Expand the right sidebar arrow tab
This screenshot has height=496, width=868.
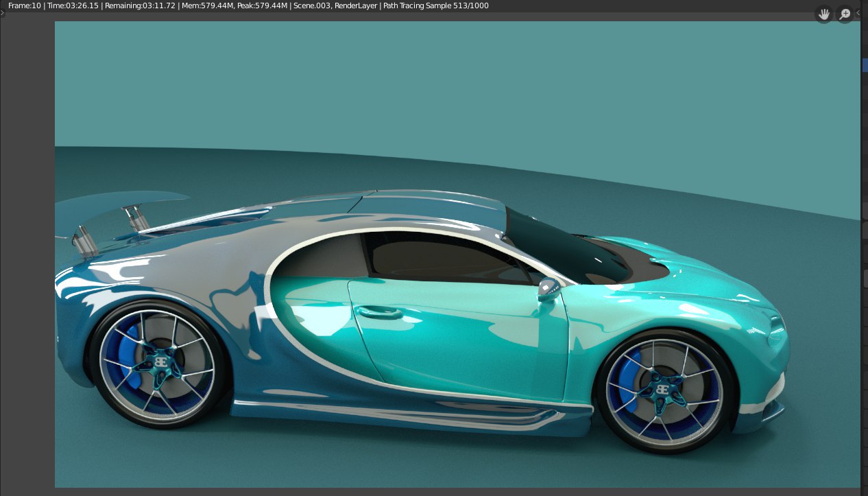[x=858, y=13]
